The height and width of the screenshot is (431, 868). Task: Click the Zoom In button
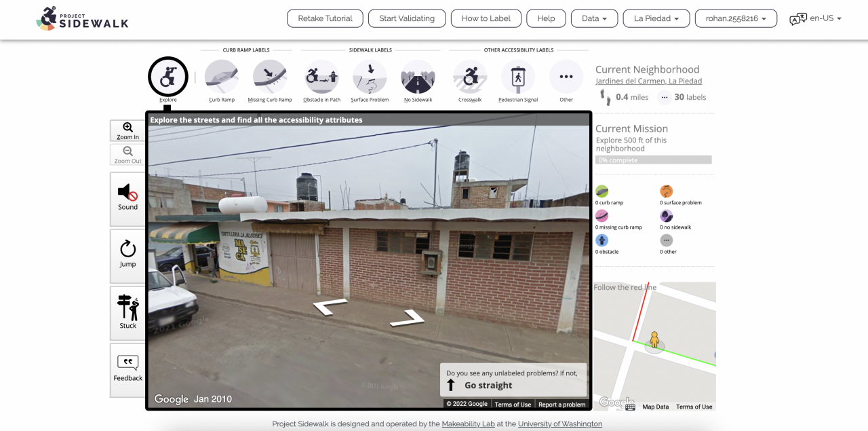pos(127,131)
